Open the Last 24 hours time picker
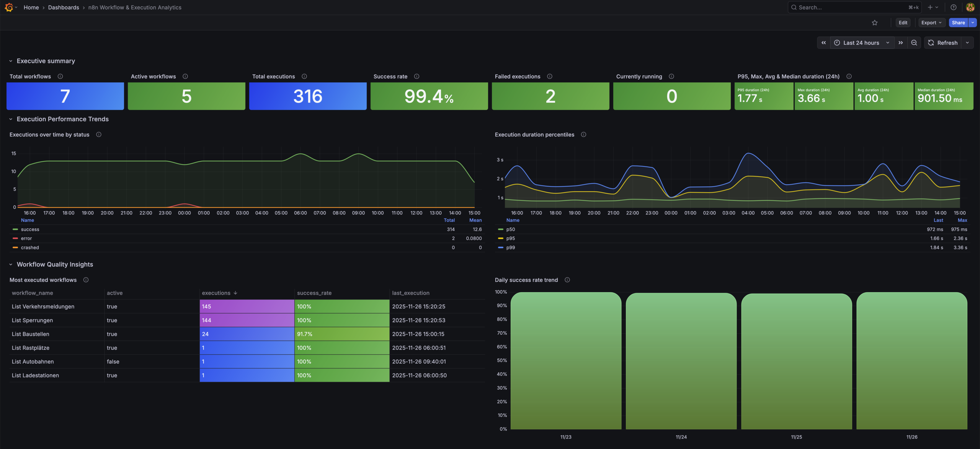The image size is (980, 449). (861, 43)
